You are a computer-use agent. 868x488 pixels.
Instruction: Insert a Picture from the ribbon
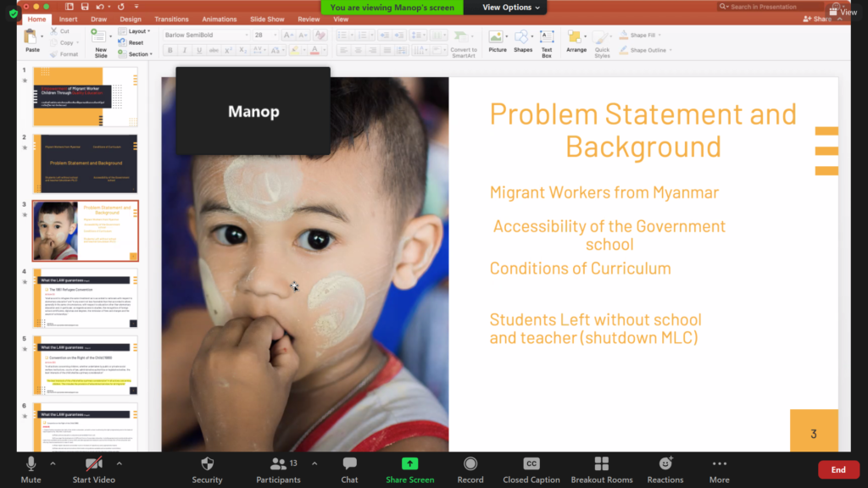[x=497, y=41]
